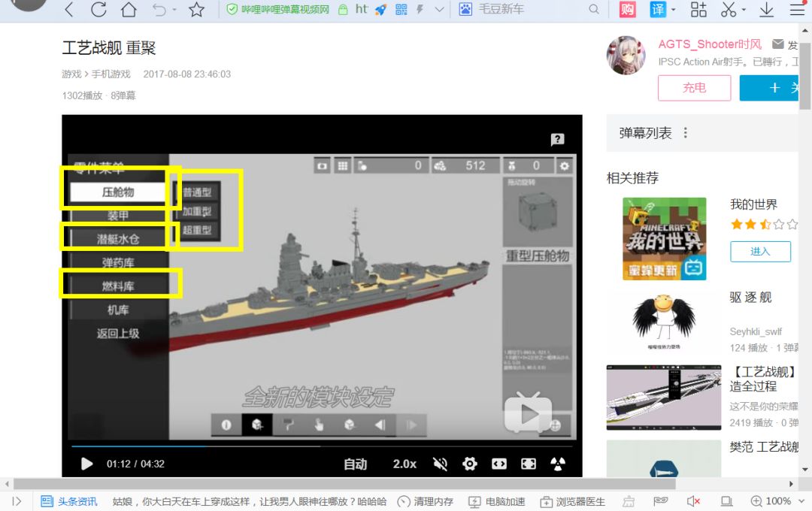Open the video player settings gear
Image resolution: width=812 pixels, height=511 pixels.
coord(470,464)
